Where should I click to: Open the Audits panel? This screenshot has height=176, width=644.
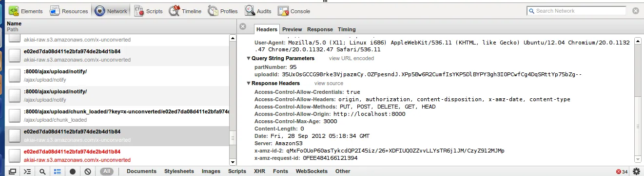pos(258,11)
